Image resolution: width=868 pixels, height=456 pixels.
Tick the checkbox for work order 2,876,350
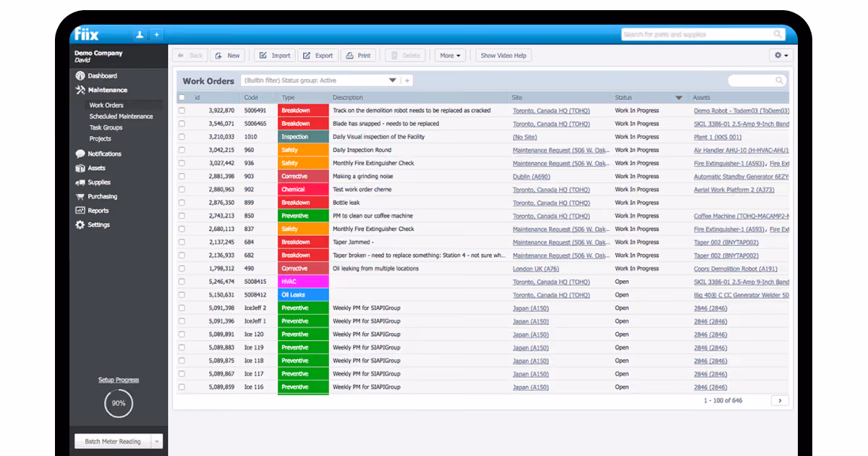coord(182,203)
